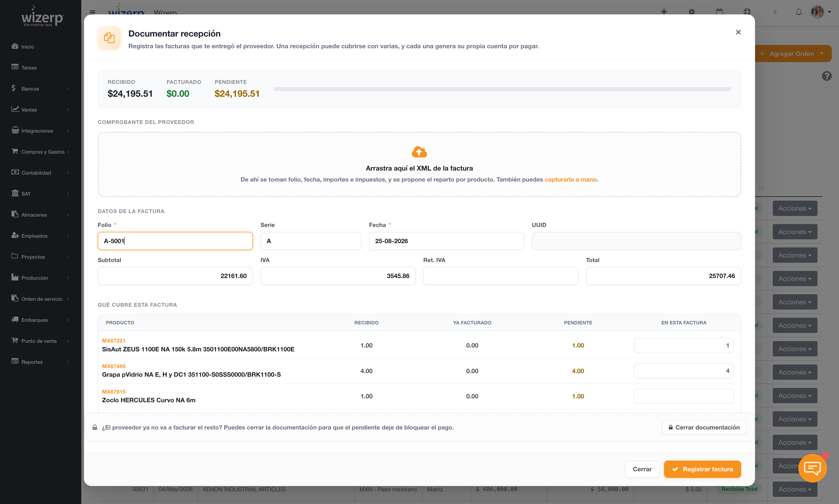Expand the Contabilidad submenu chevron
The image size is (839, 504).
[x=68, y=173]
